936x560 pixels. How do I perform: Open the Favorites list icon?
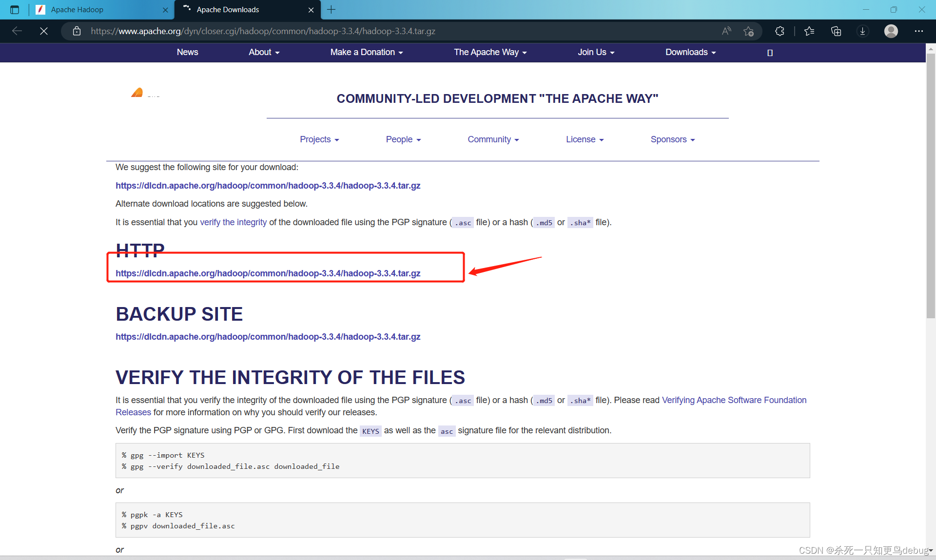(x=809, y=31)
